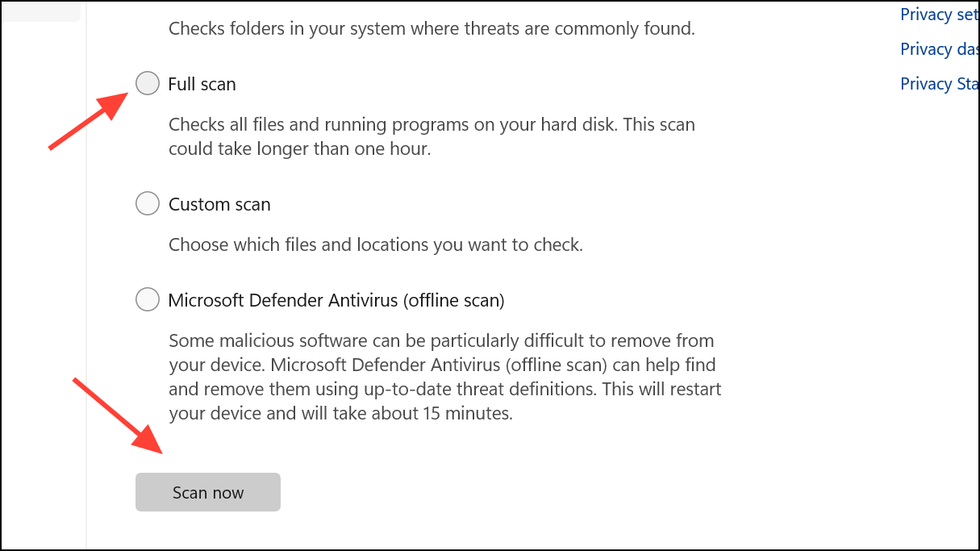The width and height of the screenshot is (980, 551).
Task: Open the Privacy settings link
Action: 939,15
